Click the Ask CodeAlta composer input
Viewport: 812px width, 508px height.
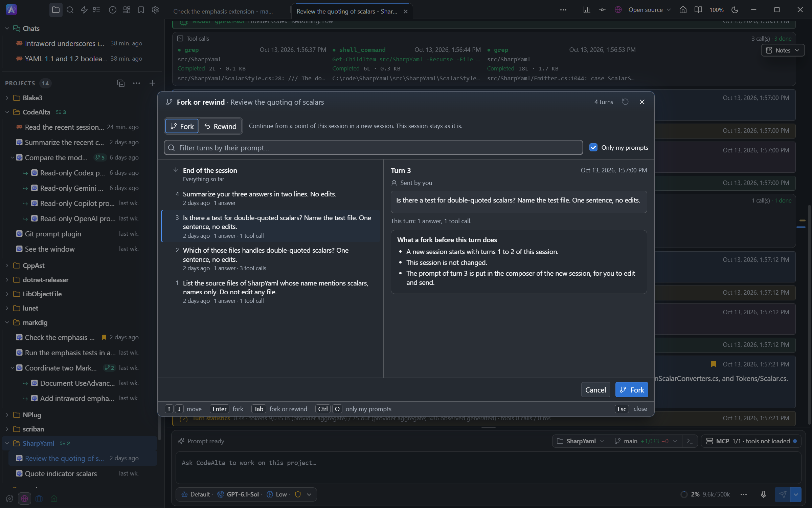[x=488, y=467]
